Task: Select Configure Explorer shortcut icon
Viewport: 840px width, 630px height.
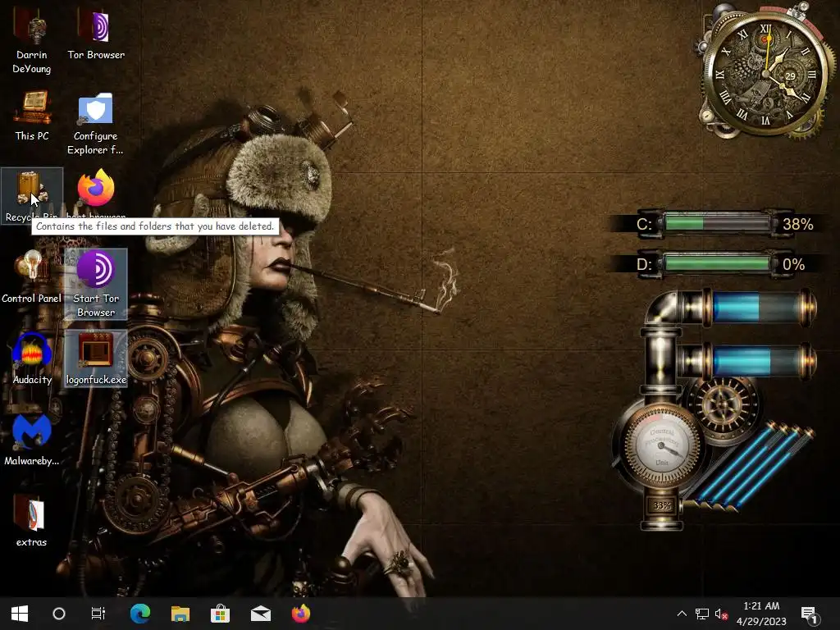Action: coord(95,123)
